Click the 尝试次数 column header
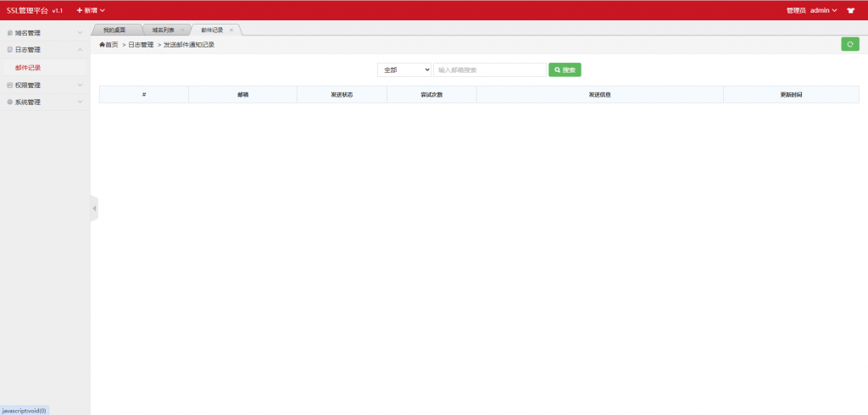 [431, 95]
